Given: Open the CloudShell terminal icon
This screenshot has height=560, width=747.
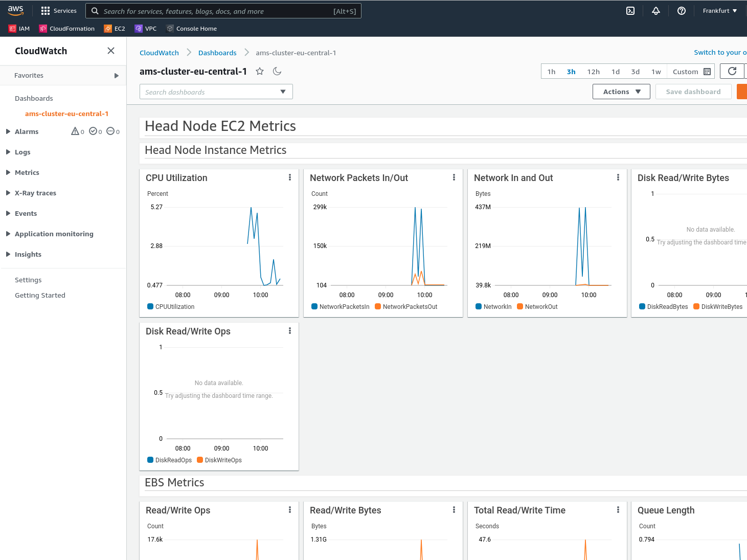Looking at the screenshot, I should pos(630,11).
